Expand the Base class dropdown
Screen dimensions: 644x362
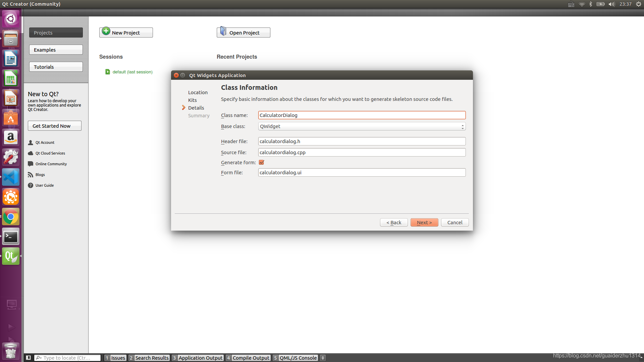463,127
